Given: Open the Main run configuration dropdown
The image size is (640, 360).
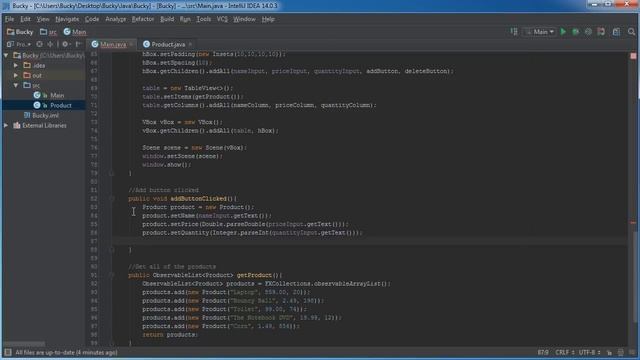Looking at the screenshot, I should pos(540,31).
